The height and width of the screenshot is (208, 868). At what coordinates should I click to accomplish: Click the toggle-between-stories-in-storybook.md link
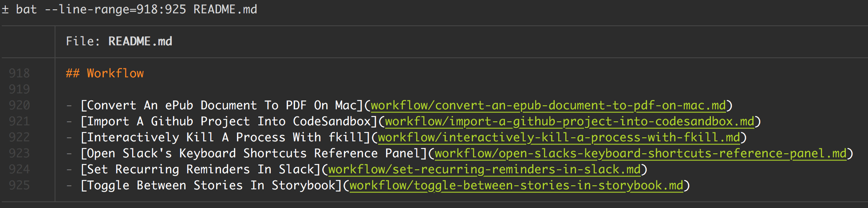[516, 185]
